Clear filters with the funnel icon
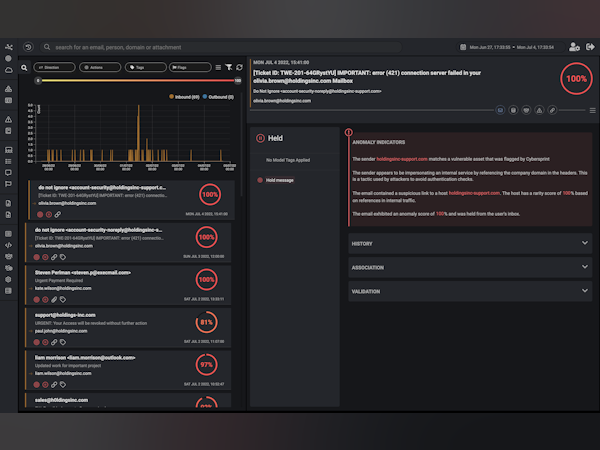The image size is (600, 450). pyautogui.click(x=229, y=67)
